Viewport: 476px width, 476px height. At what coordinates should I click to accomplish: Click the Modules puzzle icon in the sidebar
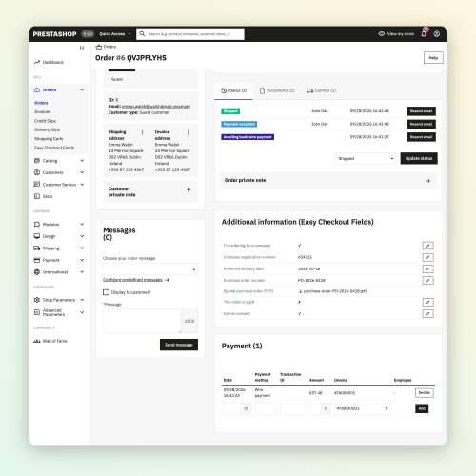37,224
